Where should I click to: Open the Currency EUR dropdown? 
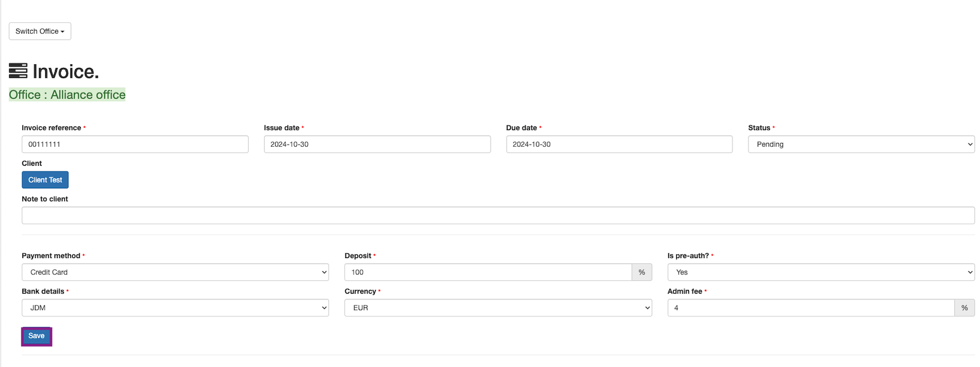pyautogui.click(x=498, y=308)
